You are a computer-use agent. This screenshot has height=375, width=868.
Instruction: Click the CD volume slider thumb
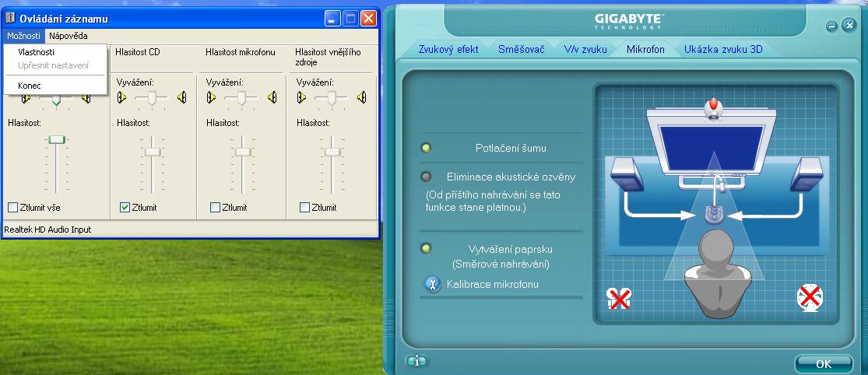[x=153, y=151]
